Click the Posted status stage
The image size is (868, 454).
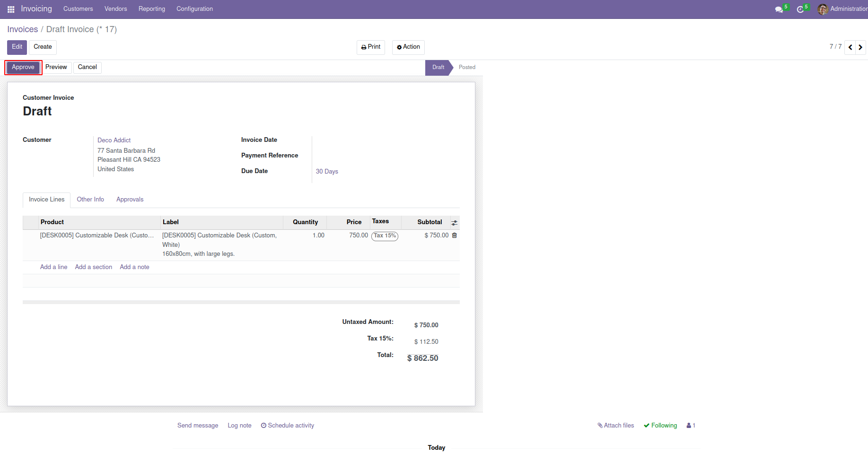click(467, 67)
